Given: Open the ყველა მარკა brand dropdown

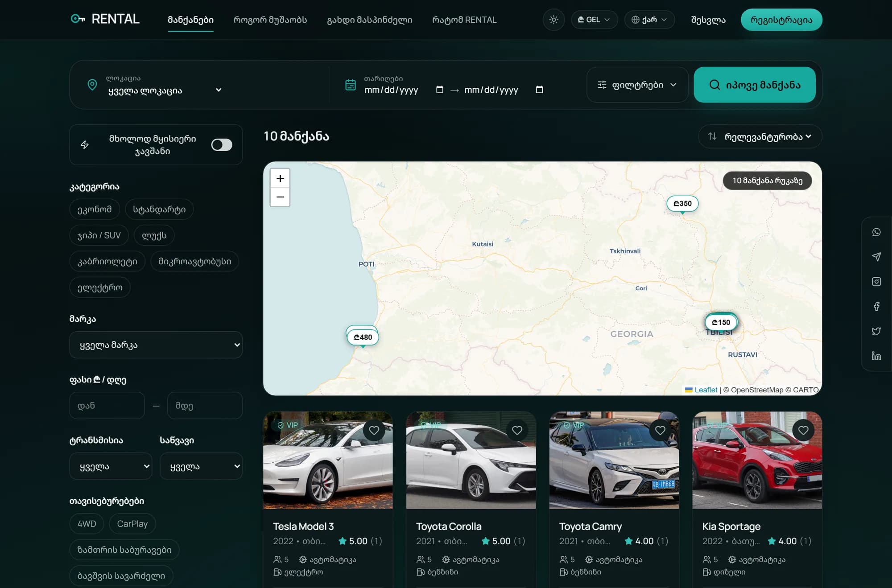Looking at the screenshot, I should coord(156,345).
